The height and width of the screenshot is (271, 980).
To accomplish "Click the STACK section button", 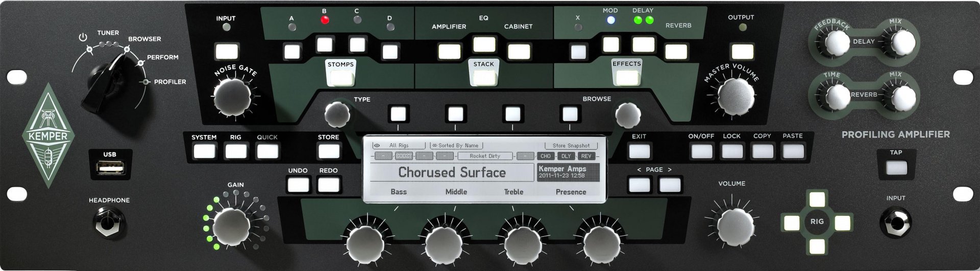I will click(x=483, y=77).
